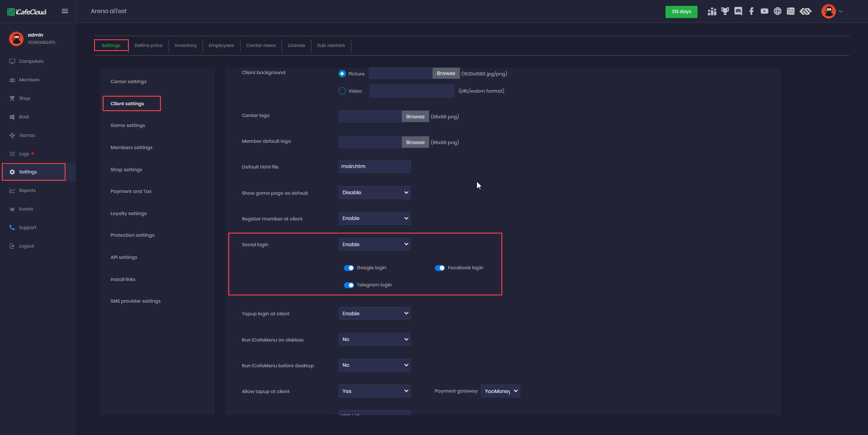
Task: Open the Discord icon in header
Action: click(738, 11)
